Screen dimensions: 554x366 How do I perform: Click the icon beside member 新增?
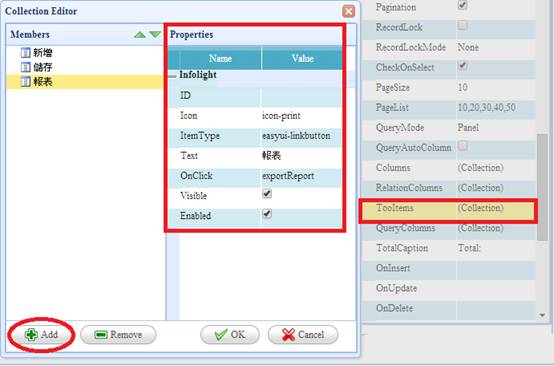point(25,53)
